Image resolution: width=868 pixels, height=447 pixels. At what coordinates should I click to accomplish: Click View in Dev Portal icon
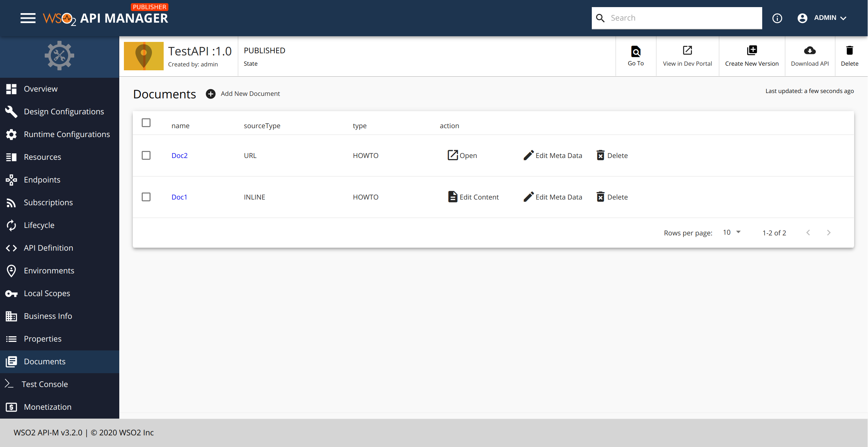688,50
